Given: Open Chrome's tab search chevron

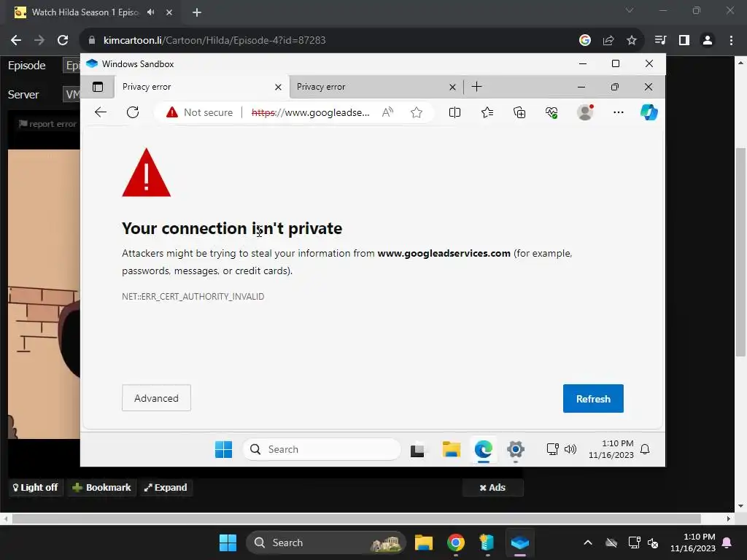Looking at the screenshot, I should (x=630, y=10).
